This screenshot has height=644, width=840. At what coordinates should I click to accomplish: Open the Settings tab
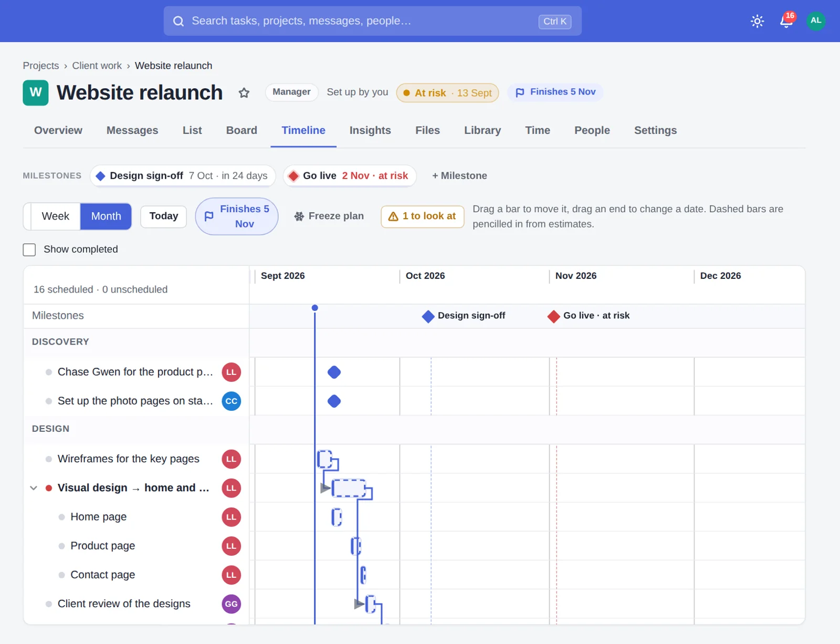tap(655, 130)
